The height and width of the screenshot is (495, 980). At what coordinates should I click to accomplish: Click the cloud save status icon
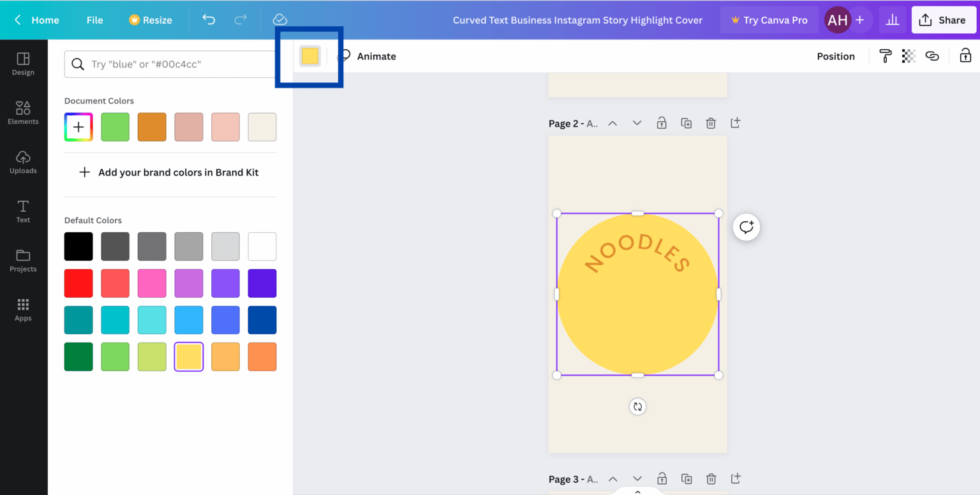tap(279, 20)
